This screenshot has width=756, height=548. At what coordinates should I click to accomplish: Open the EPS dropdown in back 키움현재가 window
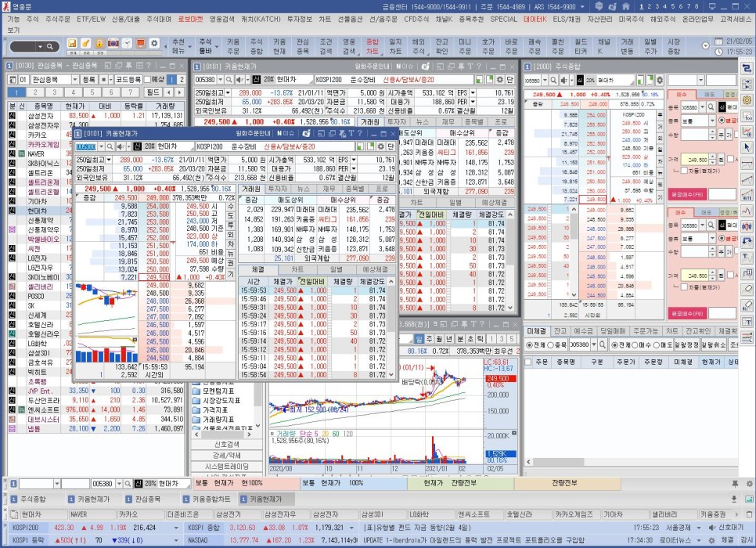tap(473, 92)
